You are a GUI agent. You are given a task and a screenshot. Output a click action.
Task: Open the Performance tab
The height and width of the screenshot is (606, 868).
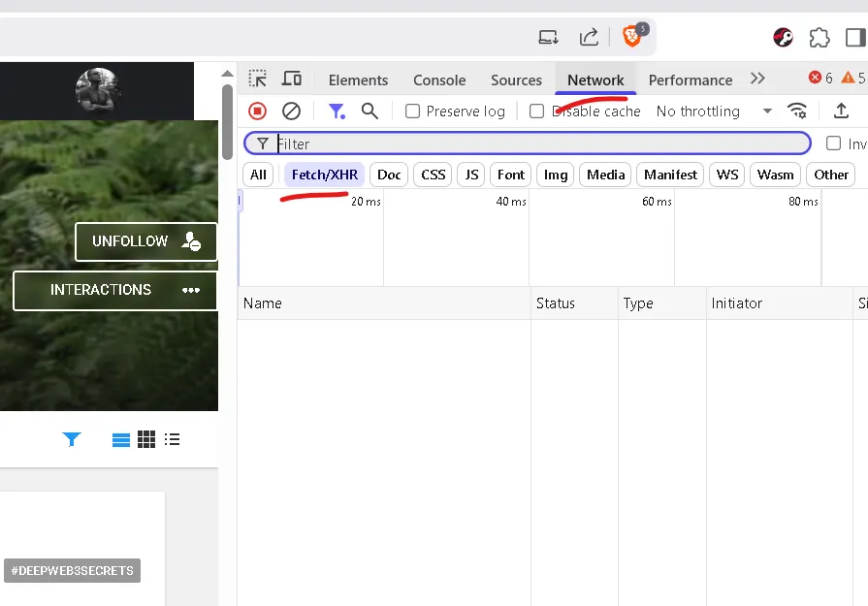[x=691, y=80]
